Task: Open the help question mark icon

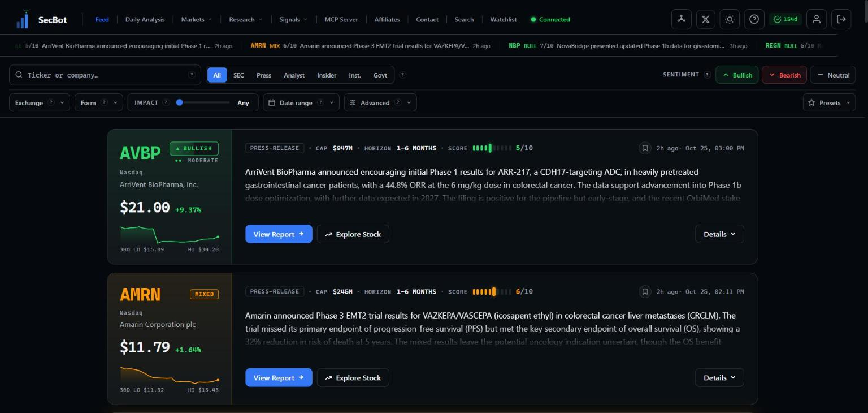Action: point(754,19)
